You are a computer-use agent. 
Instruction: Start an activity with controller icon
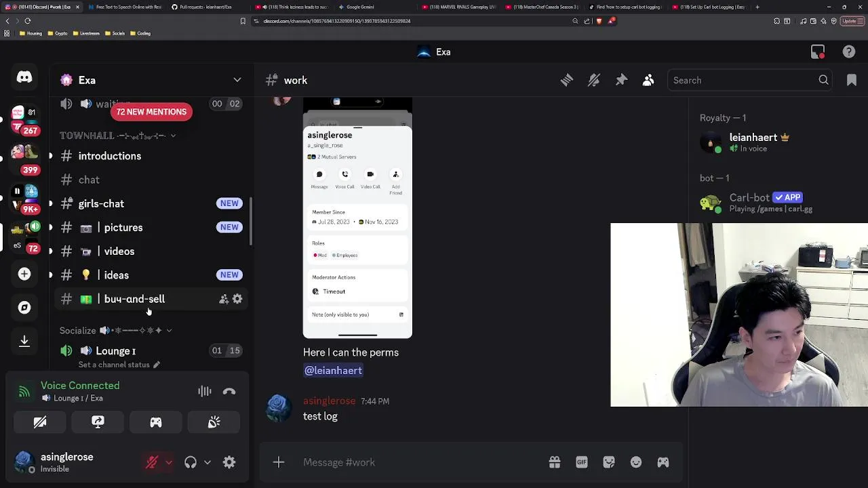click(156, 422)
